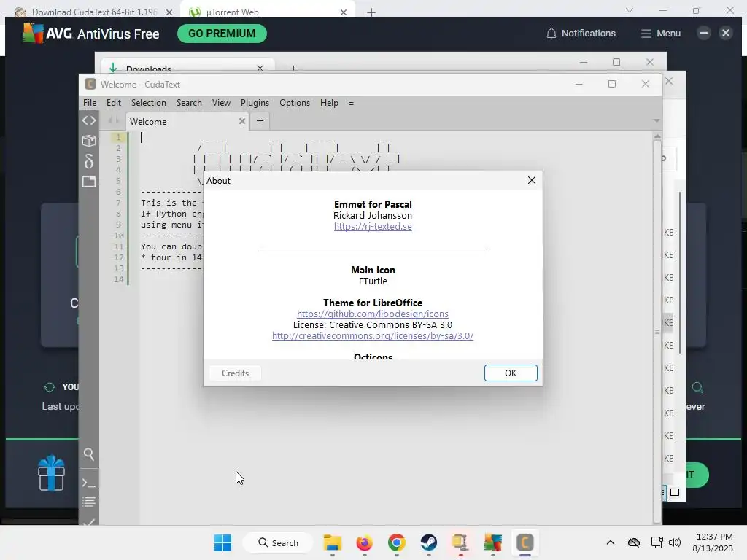The width and height of the screenshot is (747, 560).
Task: Open the tab list dropdown arrow
Action: coord(657,121)
